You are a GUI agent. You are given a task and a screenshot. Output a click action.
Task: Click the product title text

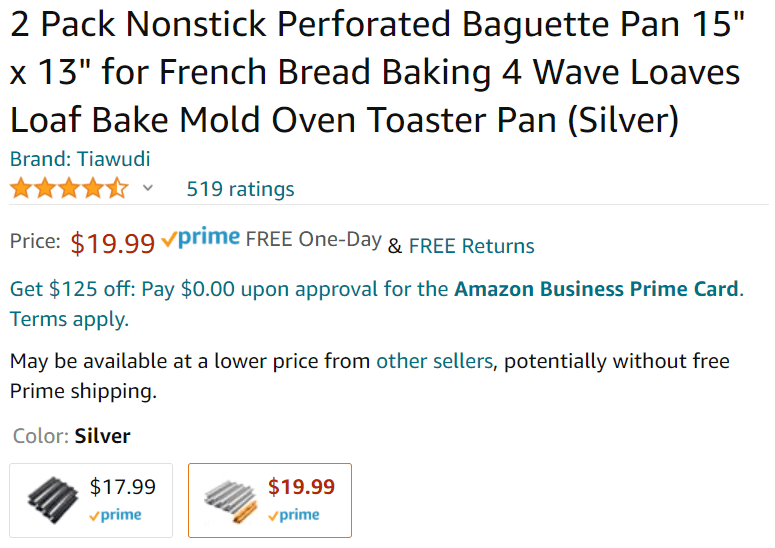377,72
